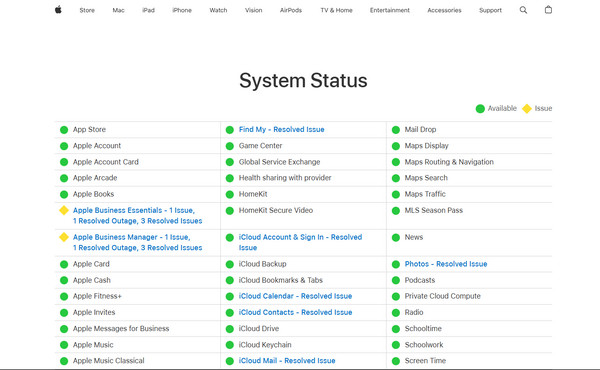Select the Apple Account row text
This screenshot has width=600, height=370.
coord(97,146)
